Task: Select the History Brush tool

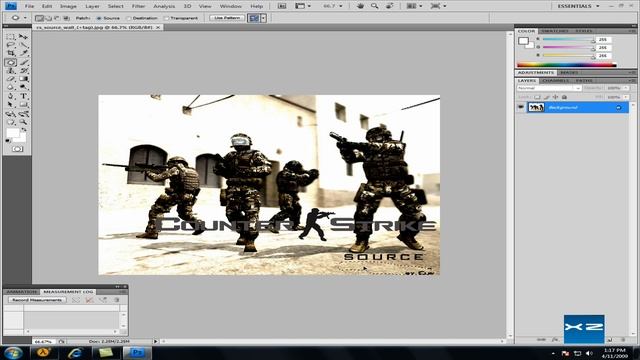Action: click(x=23, y=71)
